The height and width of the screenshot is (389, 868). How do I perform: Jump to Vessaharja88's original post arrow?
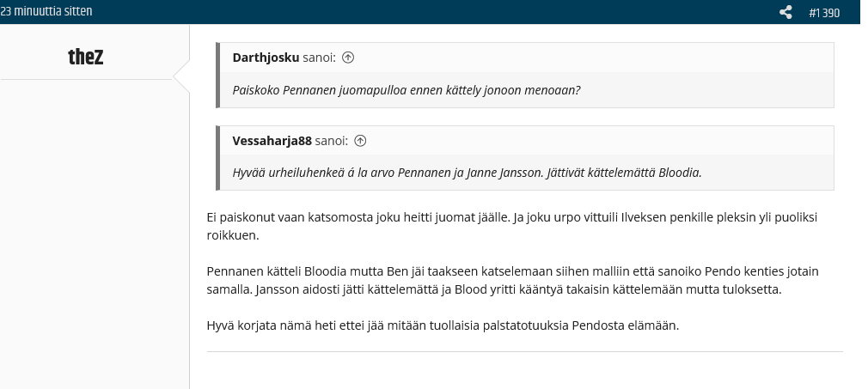(361, 141)
